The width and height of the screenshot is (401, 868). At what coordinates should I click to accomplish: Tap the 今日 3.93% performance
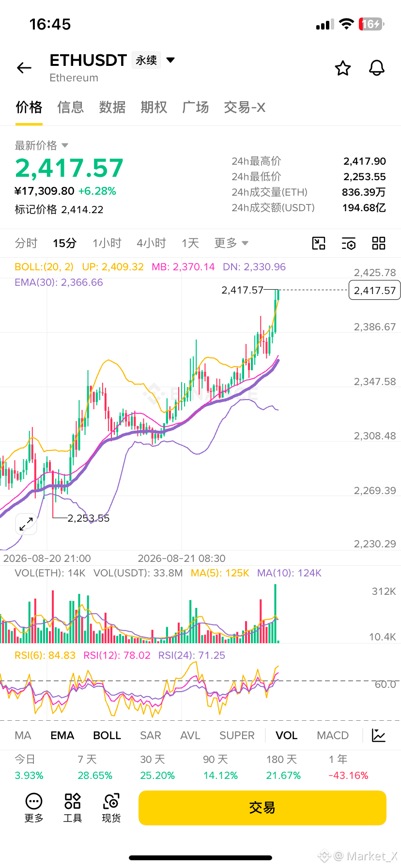29,767
